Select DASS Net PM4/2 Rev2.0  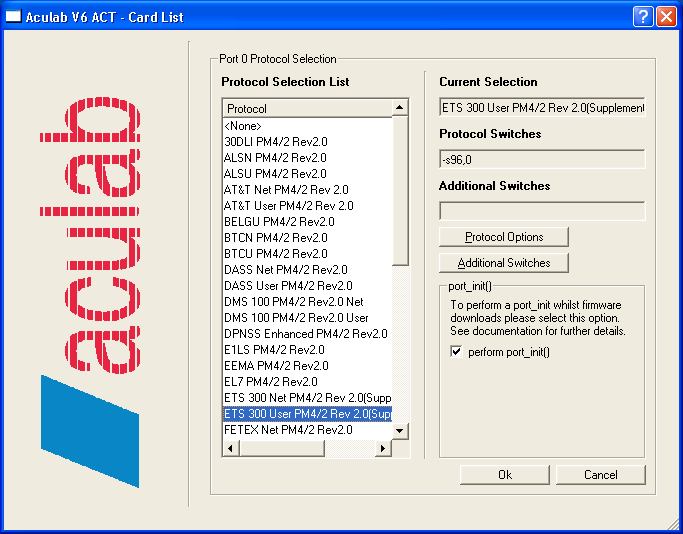click(x=308, y=270)
